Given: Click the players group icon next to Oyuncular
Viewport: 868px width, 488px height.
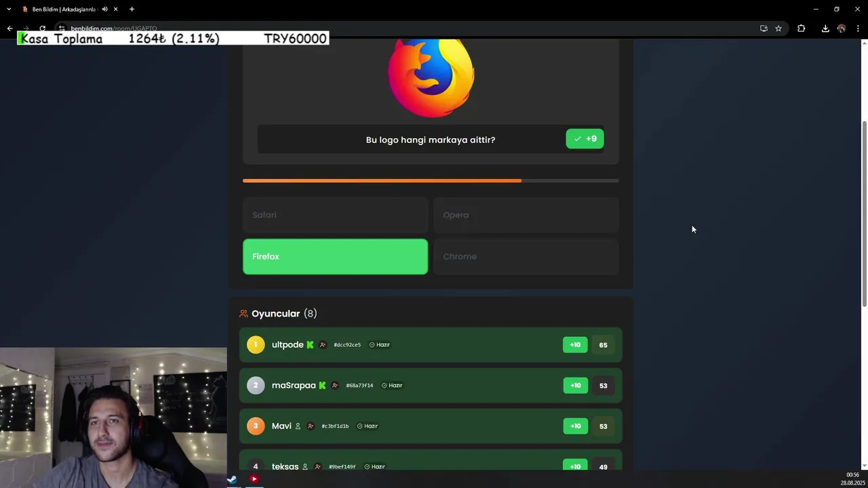Looking at the screenshot, I should pyautogui.click(x=243, y=314).
